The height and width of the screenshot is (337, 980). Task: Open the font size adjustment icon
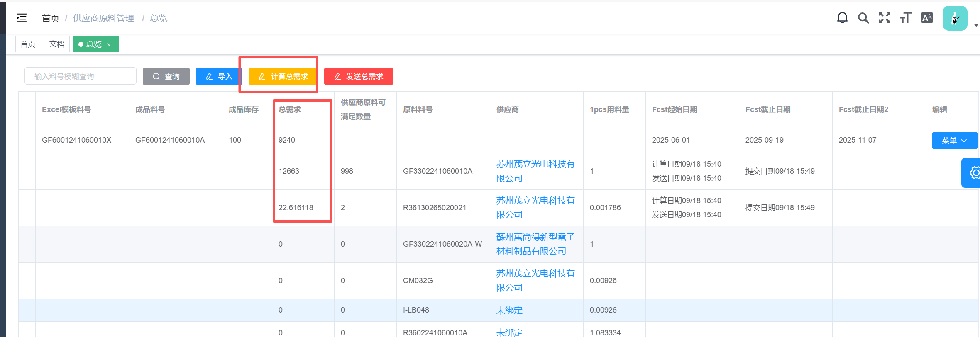tap(906, 18)
